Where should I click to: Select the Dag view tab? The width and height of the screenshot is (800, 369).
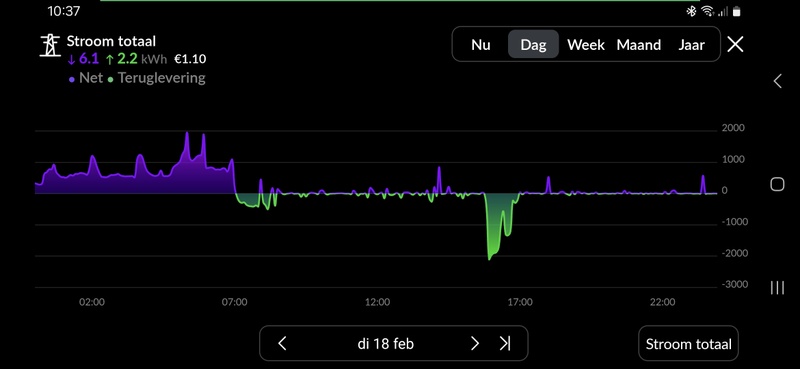[x=533, y=45]
